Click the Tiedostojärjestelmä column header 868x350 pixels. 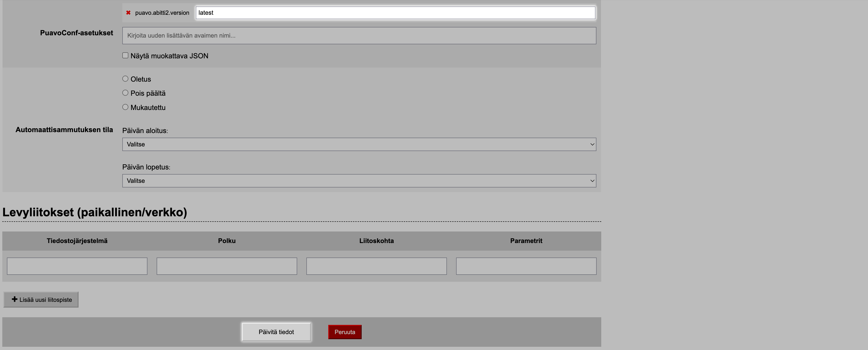77,241
